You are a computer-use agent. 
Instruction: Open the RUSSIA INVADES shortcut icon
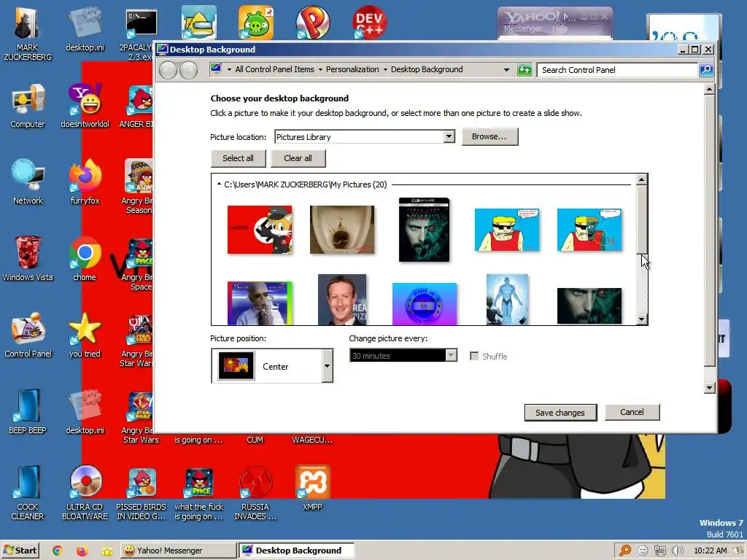(x=255, y=493)
